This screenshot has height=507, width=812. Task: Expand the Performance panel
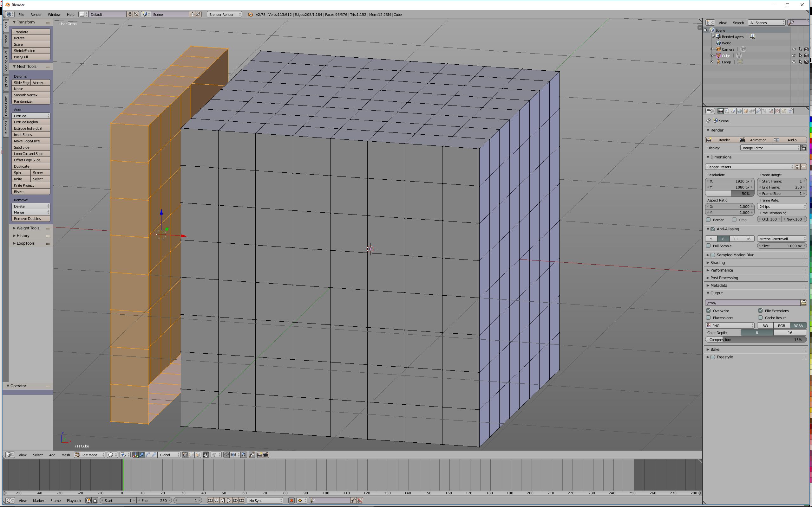pos(721,270)
